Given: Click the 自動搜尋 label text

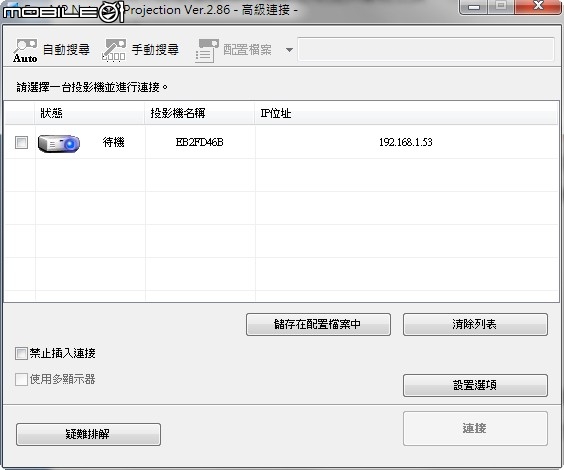Looking at the screenshot, I should pyautogui.click(x=67, y=49).
